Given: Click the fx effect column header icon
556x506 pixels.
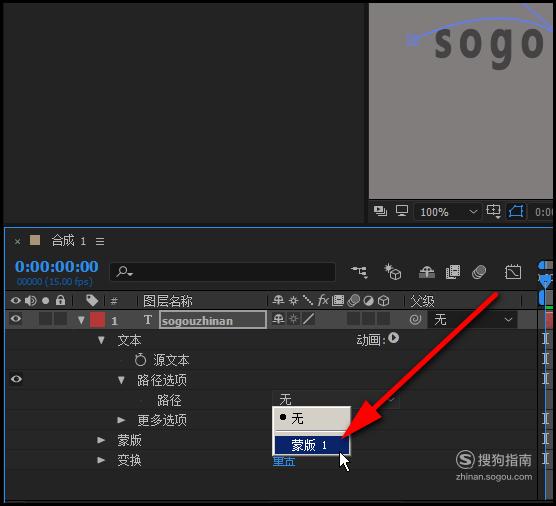Looking at the screenshot, I should coord(323,300).
